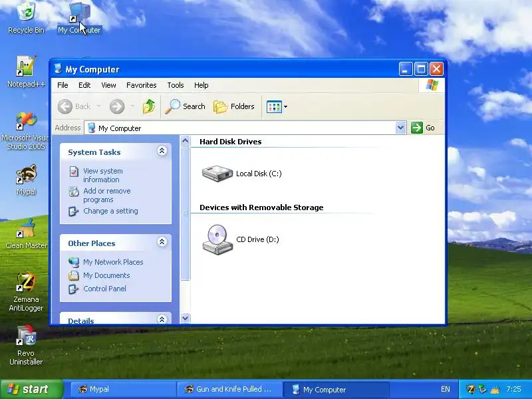Click View system information link
The image size is (532, 399).
tap(103, 175)
